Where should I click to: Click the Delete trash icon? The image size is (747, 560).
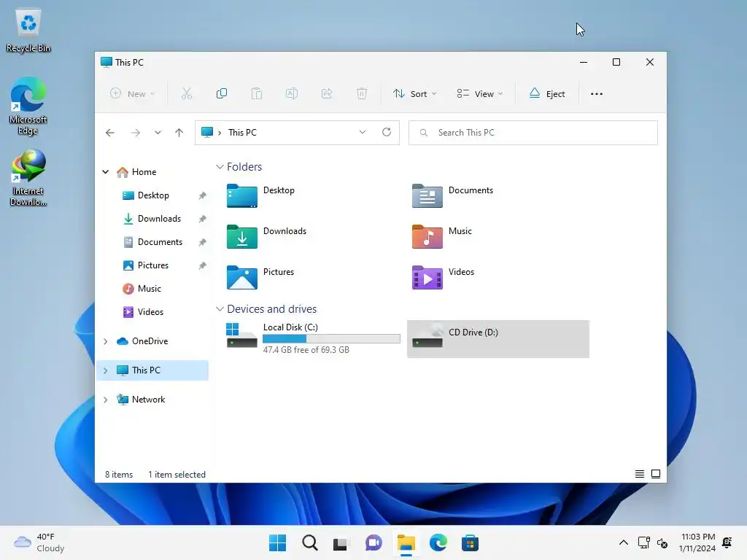(x=362, y=94)
